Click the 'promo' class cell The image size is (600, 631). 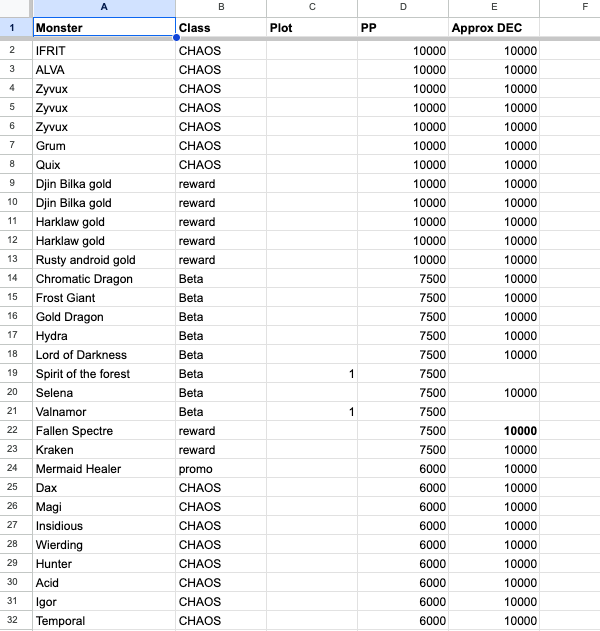(x=220, y=469)
